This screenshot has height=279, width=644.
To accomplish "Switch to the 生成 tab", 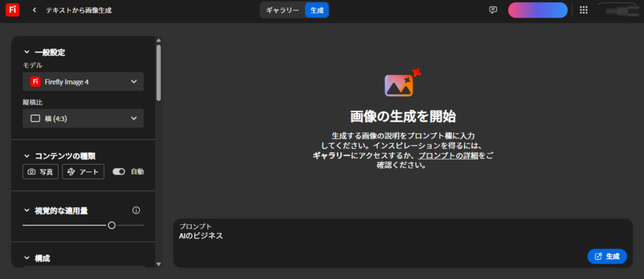I will pyautogui.click(x=317, y=10).
